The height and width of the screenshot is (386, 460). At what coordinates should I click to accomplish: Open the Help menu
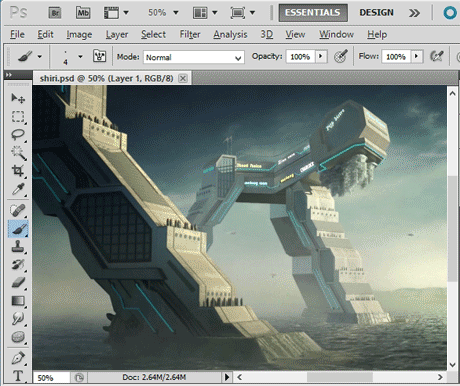coord(377,35)
